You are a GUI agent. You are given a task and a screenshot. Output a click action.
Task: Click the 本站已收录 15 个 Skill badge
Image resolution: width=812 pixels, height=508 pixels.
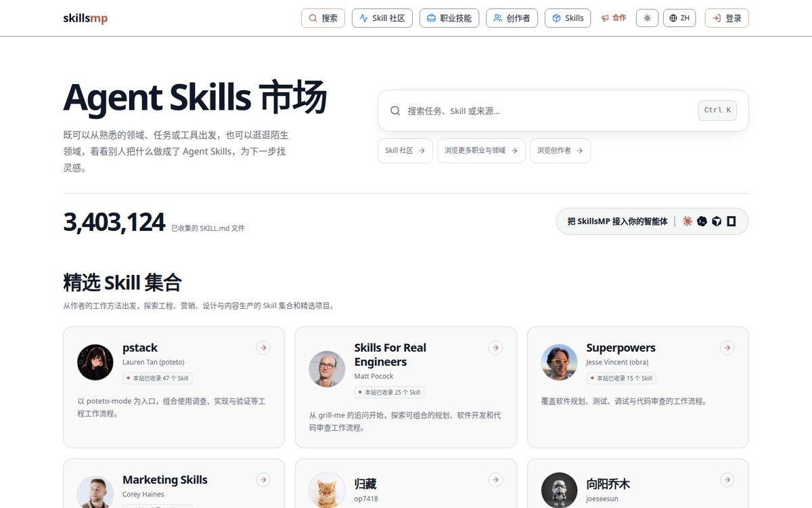coord(621,378)
